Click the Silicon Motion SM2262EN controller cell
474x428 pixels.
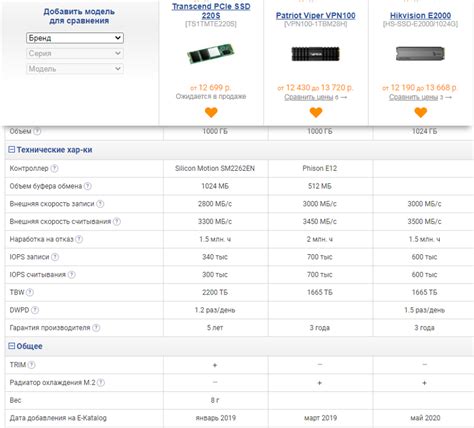coord(215,168)
